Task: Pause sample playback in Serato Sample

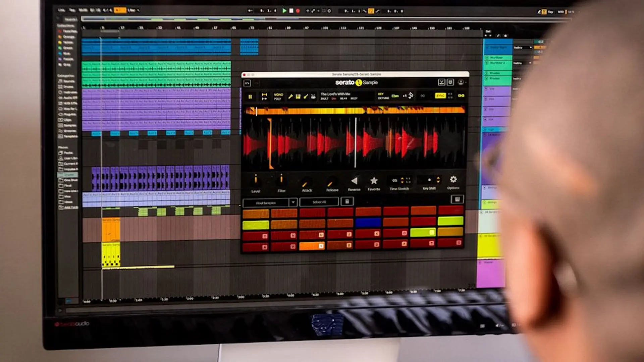Action: [x=251, y=97]
